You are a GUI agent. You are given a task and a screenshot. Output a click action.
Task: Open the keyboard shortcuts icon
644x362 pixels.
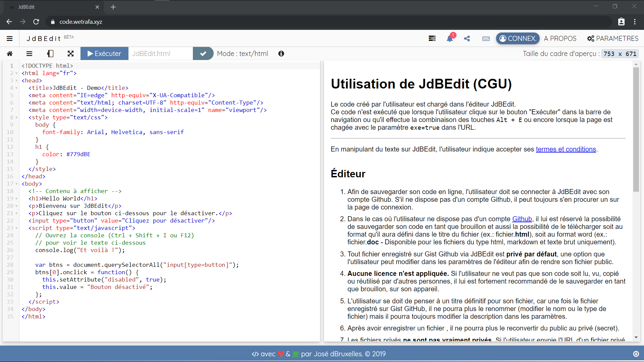(x=486, y=39)
